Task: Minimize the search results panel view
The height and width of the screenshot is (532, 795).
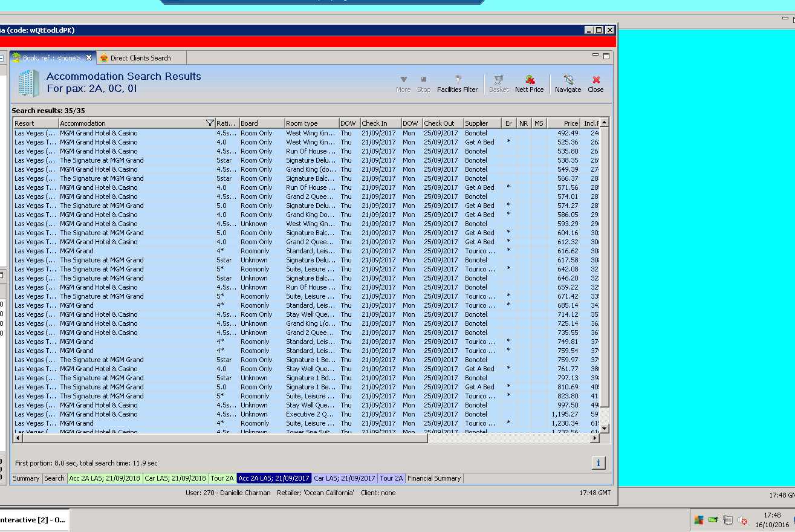Action: (x=595, y=56)
